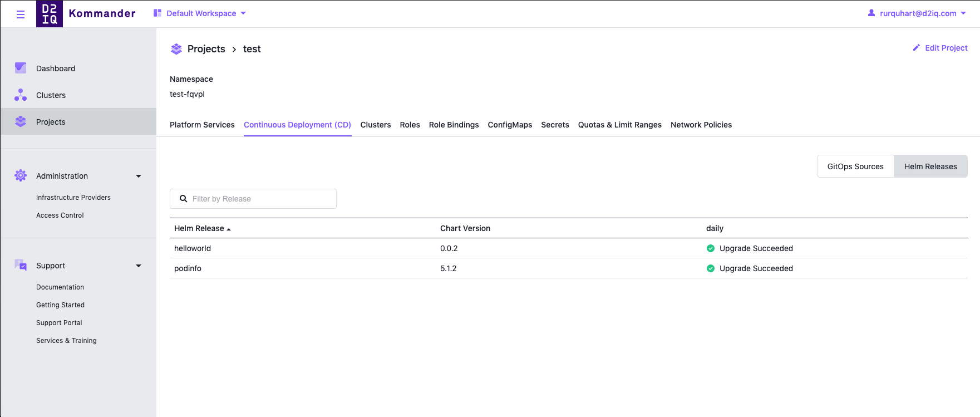Collapse the Support section

[x=139, y=266]
